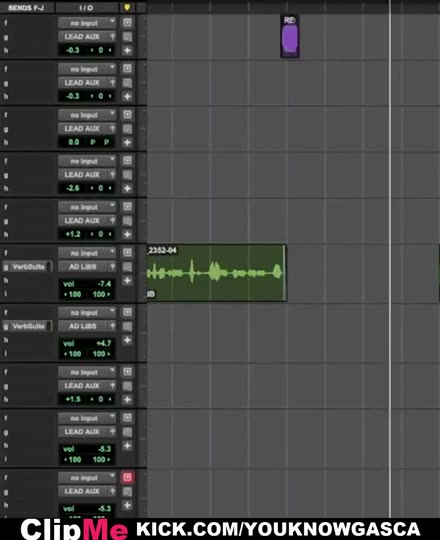This screenshot has width=440, height=540.
Task: Select the purple RE clip in the timeline
Action: tap(290, 36)
